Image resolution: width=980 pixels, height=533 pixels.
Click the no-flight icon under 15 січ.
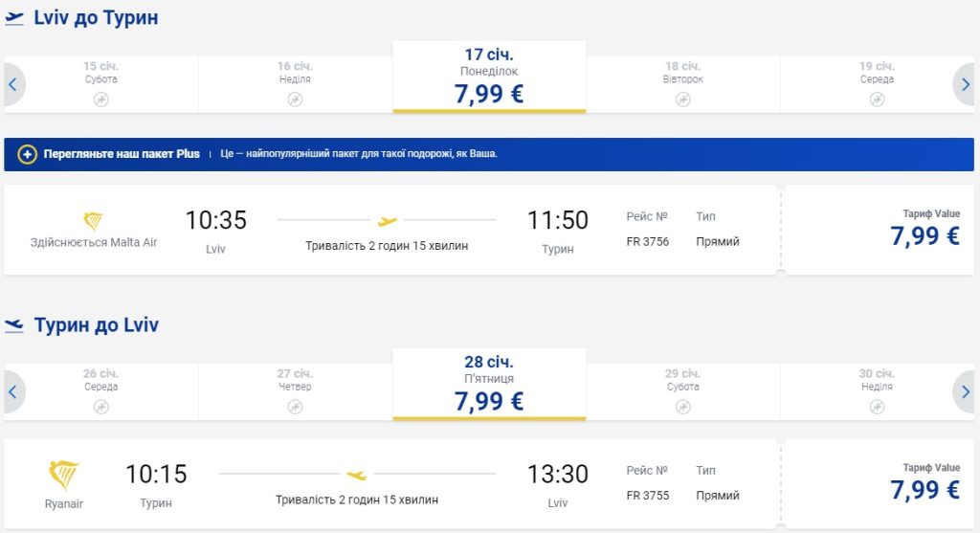(x=100, y=100)
